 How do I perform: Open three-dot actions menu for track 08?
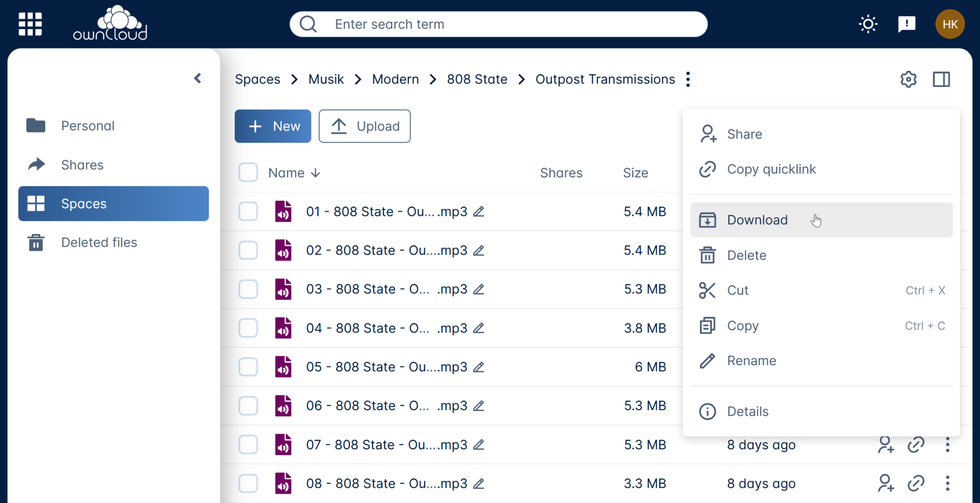948,483
